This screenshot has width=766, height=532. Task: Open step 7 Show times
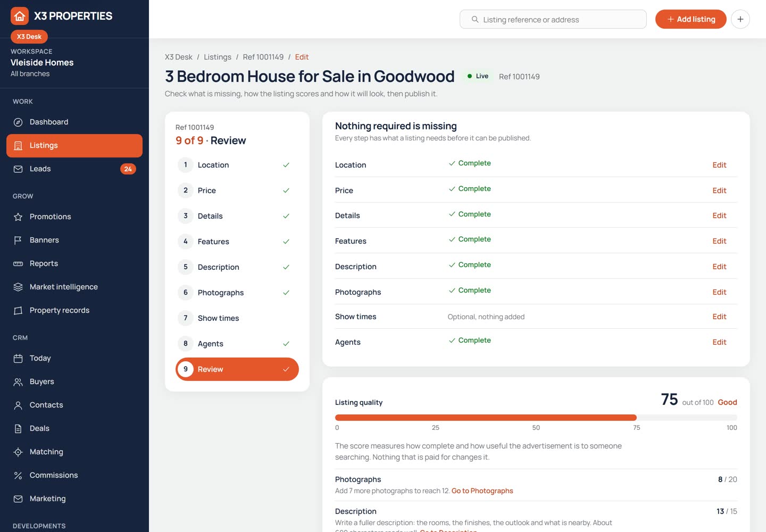237,318
